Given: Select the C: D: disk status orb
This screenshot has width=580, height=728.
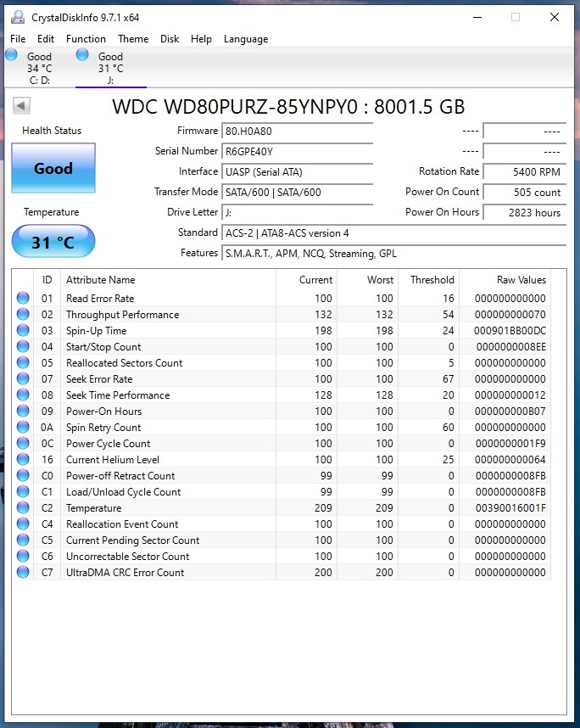Looking at the screenshot, I should pos(12,55).
